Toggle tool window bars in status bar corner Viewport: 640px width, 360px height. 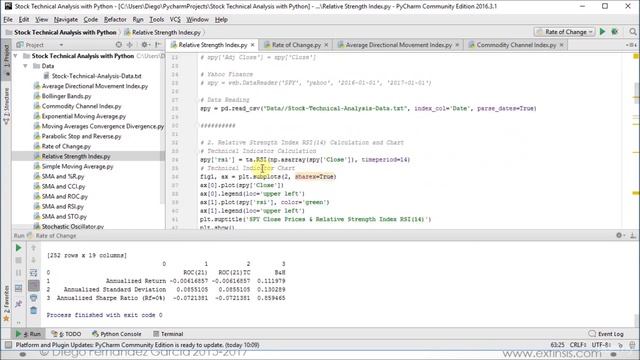point(8,345)
